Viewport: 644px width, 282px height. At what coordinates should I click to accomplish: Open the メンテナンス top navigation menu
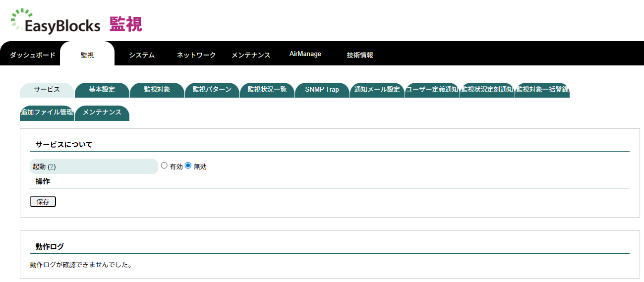(251, 55)
